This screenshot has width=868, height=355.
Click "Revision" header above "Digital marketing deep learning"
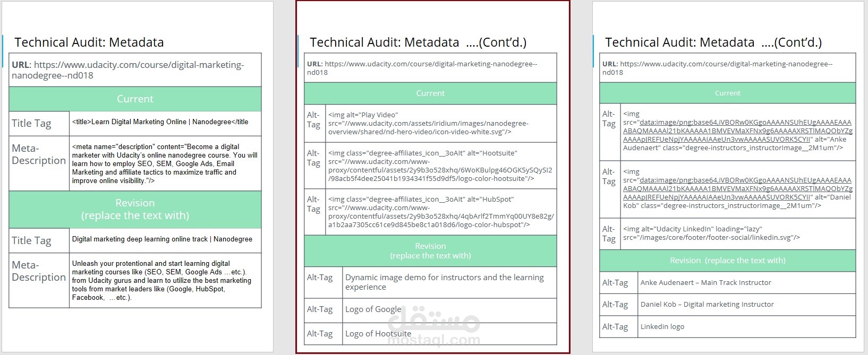(135, 210)
